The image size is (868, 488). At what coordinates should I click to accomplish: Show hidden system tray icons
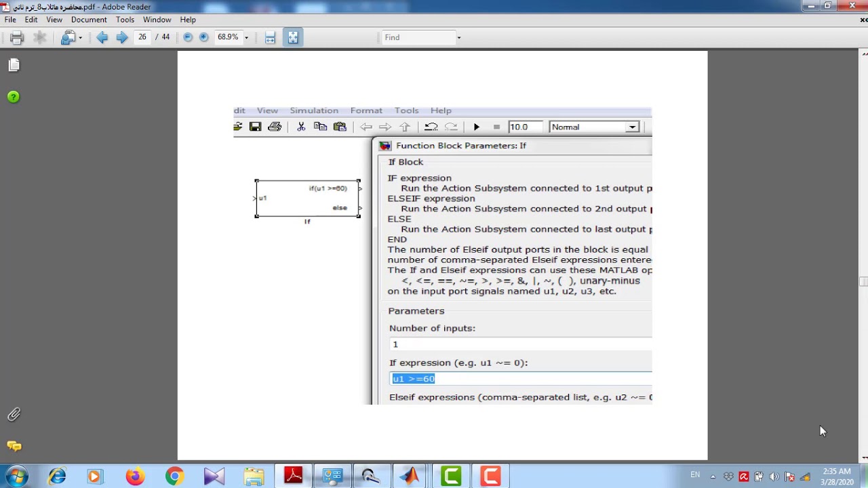tap(713, 476)
